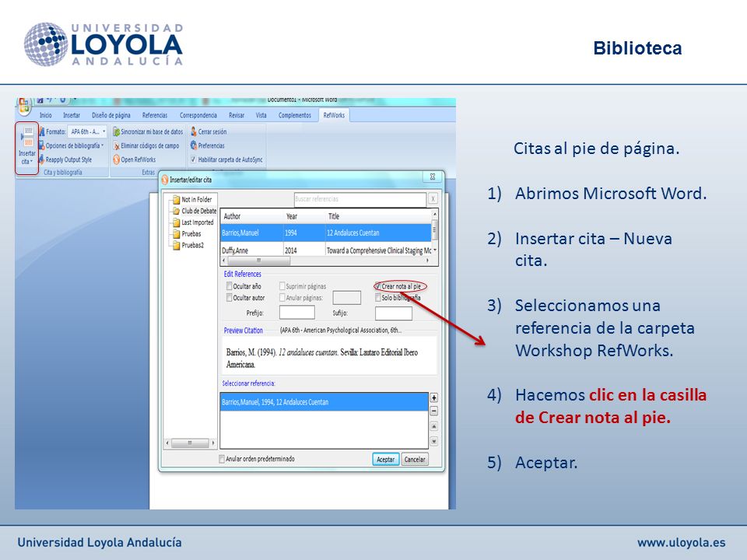Click the plus button to add reference
This screenshot has width=747, height=560.
(x=434, y=398)
